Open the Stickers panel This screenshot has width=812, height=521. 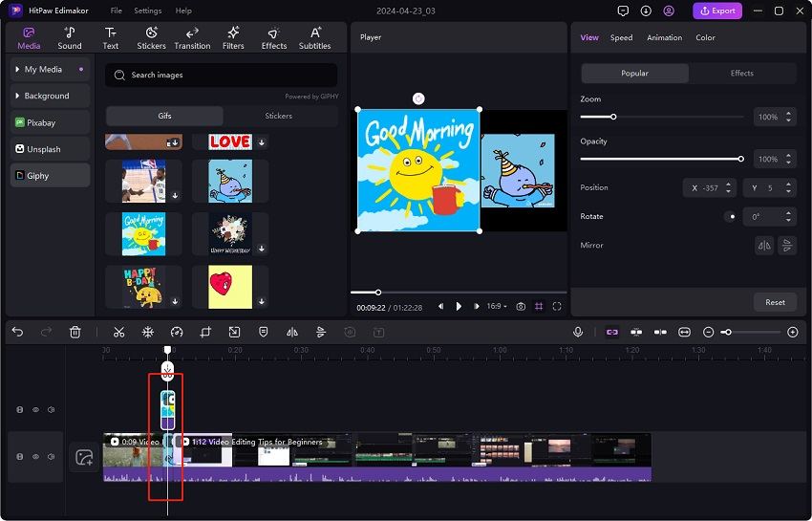coord(151,38)
